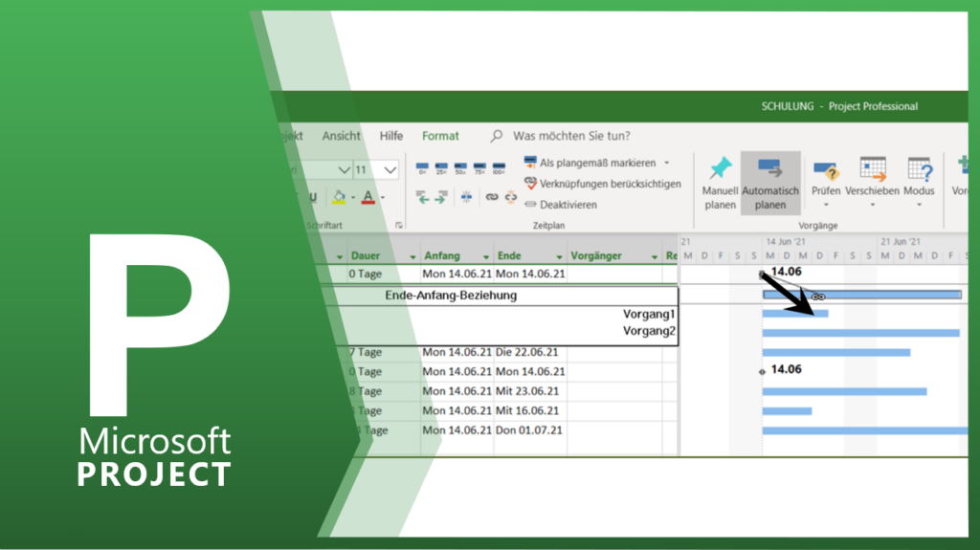Screen dimensions: 980x550
Task: Open the Ansicht ribbon tab
Action: click(342, 136)
